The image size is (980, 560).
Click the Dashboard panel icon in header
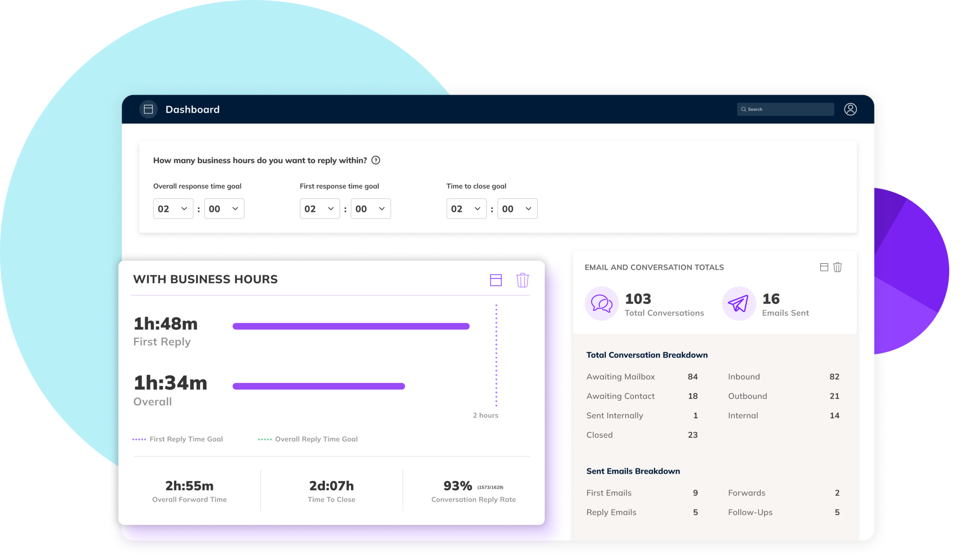pyautogui.click(x=149, y=110)
